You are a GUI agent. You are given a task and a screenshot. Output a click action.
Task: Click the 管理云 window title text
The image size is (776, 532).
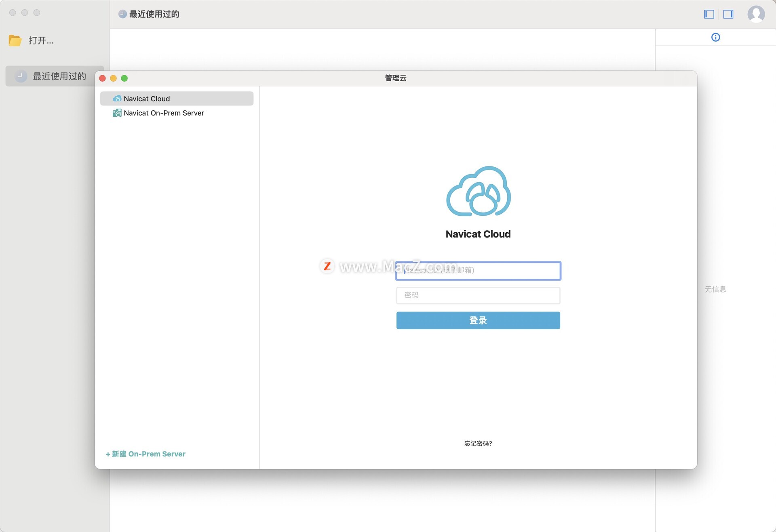(396, 78)
